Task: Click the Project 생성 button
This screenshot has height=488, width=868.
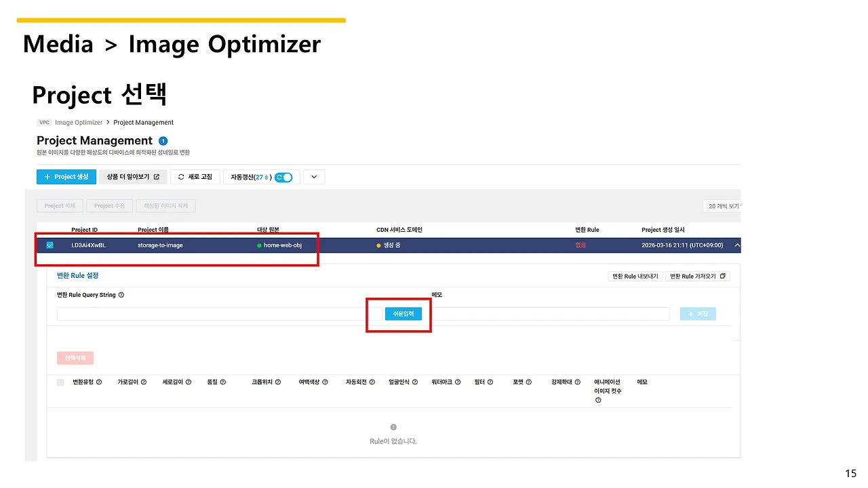Action: click(x=66, y=177)
